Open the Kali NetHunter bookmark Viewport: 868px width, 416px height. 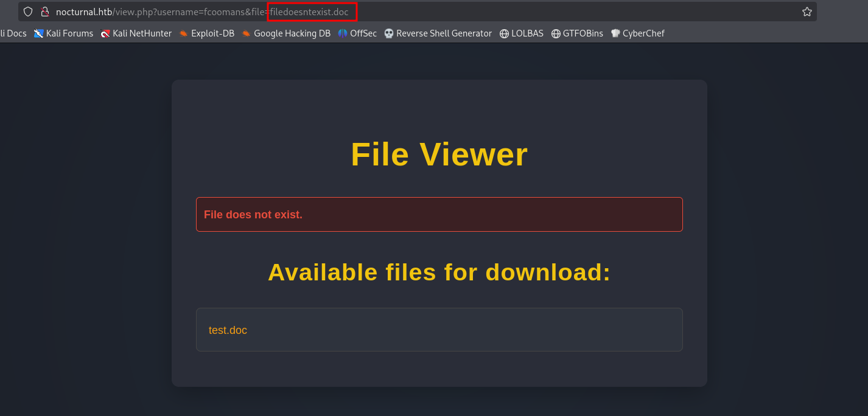tap(136, 33)
